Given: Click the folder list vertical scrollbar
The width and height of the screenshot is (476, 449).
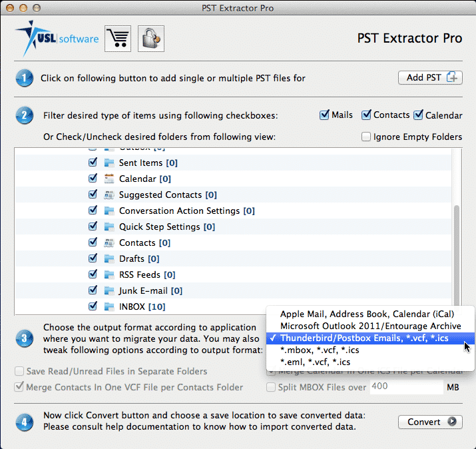Looking at the screenshot, I should coord(456,256).
